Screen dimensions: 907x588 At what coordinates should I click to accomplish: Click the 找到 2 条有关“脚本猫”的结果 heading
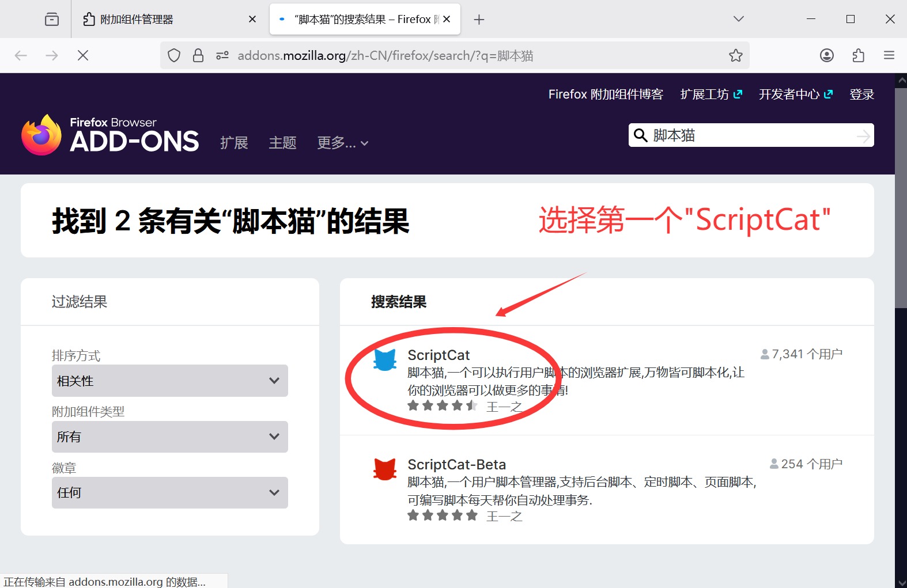(x=230, y=221)
